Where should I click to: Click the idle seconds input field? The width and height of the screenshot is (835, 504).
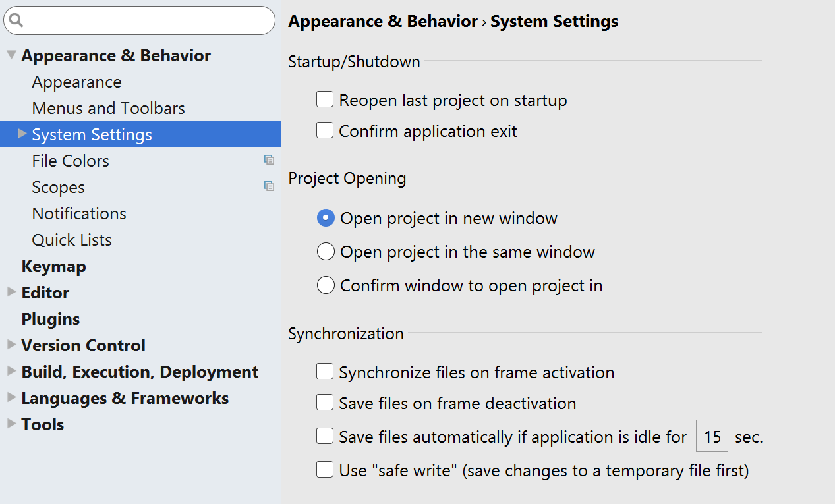coord(712,437)
